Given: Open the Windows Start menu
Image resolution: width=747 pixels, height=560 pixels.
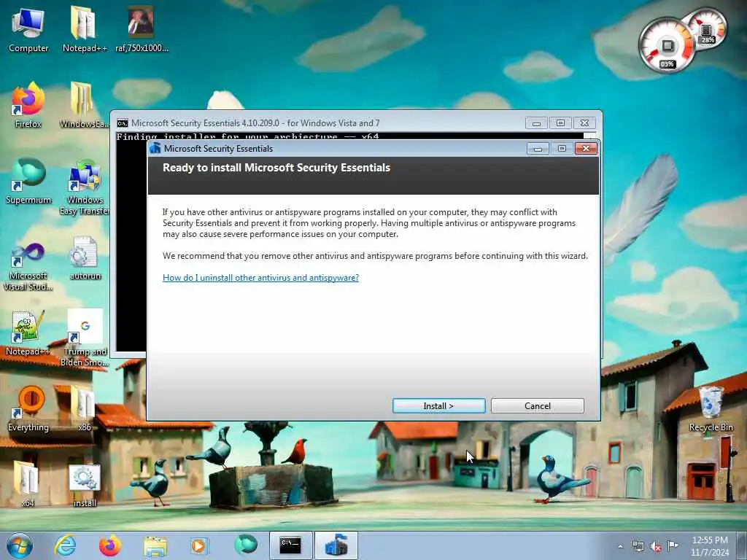Looking at the screenshot, I should tap(20, 545).
